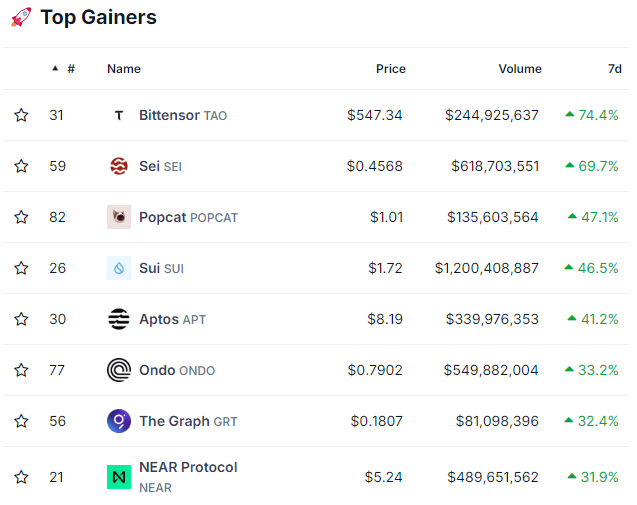Sort by rank using the # arrow
Image resolution: width=637 pixels, height=505 pixels.
[x=63, y=69]
